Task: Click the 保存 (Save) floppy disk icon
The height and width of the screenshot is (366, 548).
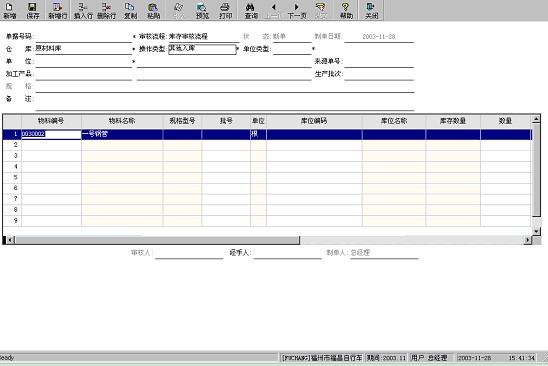Action: pyautogui.click(x=33, y=10)
